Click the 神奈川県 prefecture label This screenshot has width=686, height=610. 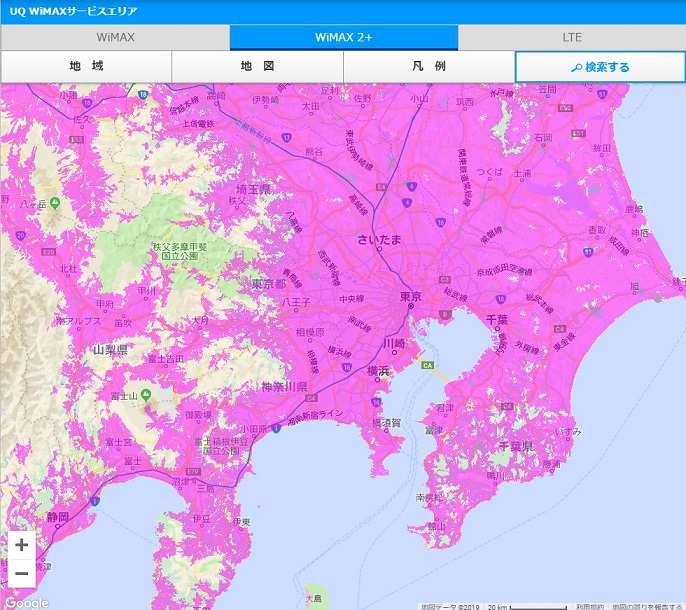coord(284,386)
